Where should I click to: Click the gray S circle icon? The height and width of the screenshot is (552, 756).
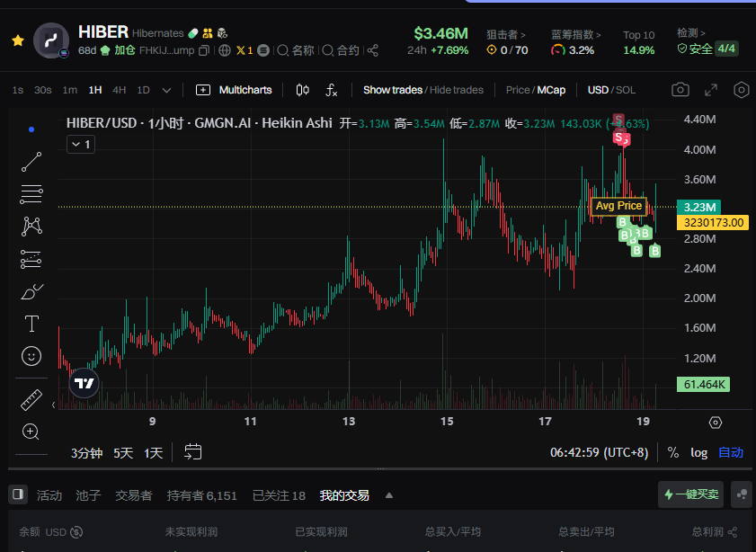[x=263, y=50]
